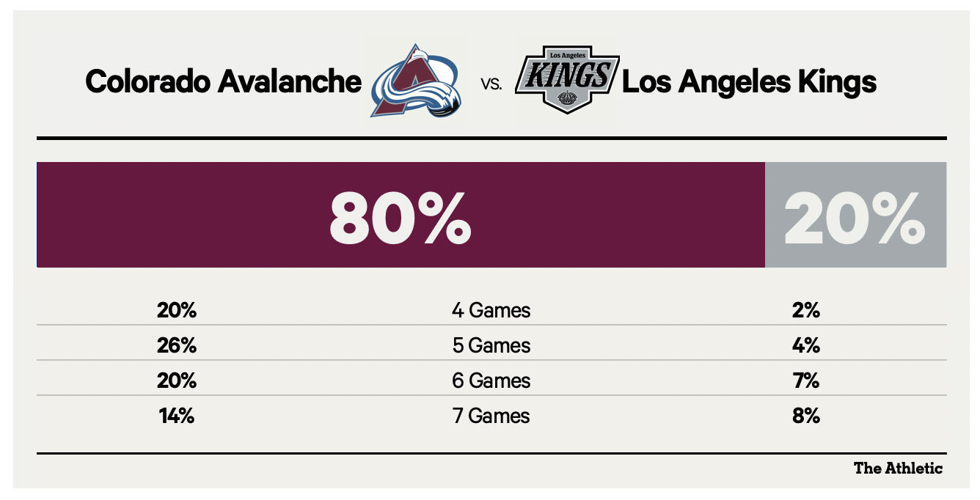Choose the "6 Games" row label
The width and height of the screenshot is (980, 500).
[491, 381]
